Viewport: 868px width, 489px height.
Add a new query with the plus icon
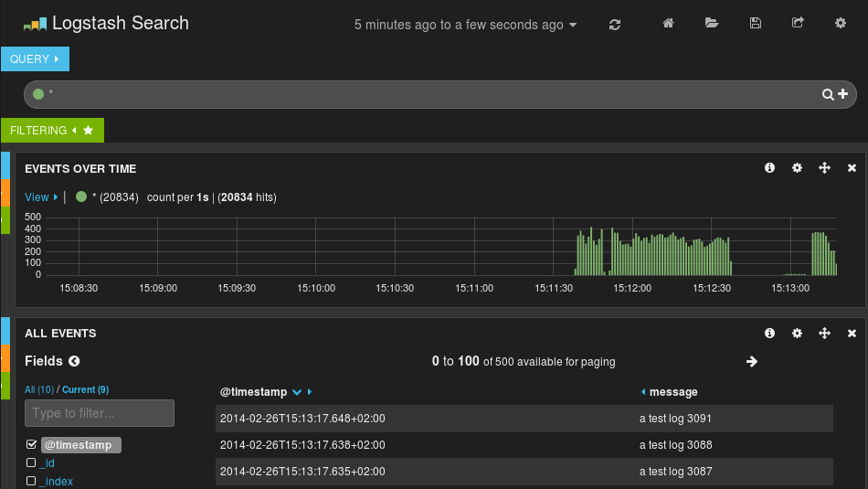843,94
